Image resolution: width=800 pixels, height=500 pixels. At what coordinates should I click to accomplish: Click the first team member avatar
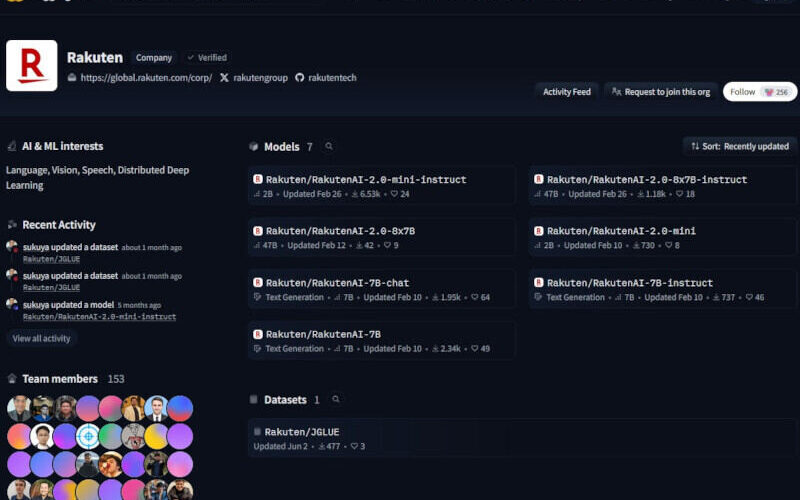point(19,408)
